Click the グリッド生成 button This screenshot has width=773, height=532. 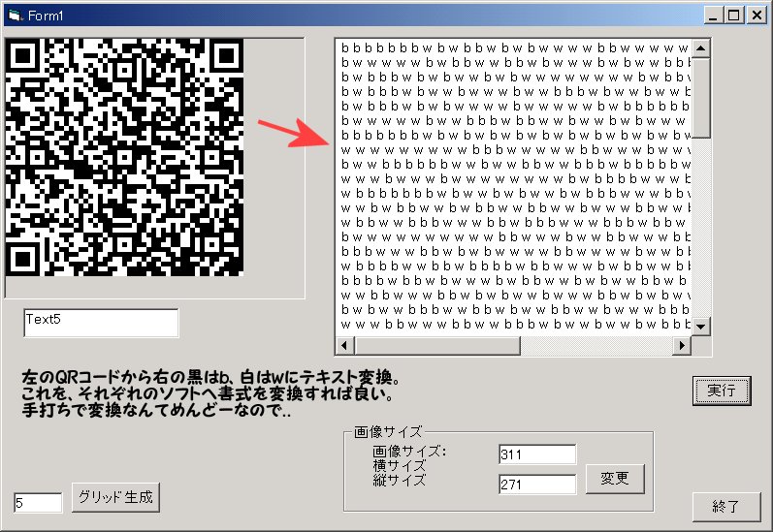(x=115, y=497)
